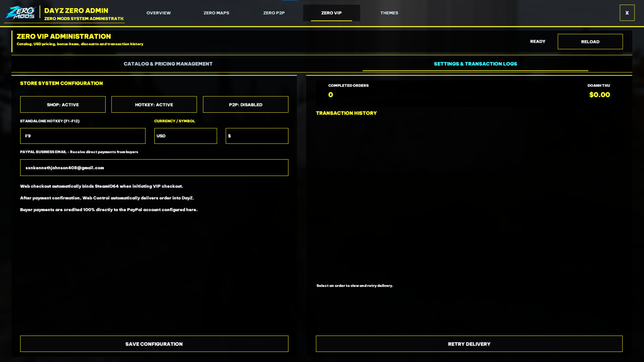Open the Zero P2P tab
644x362 pixels.
pyautogui.click(x=274, y=13)
